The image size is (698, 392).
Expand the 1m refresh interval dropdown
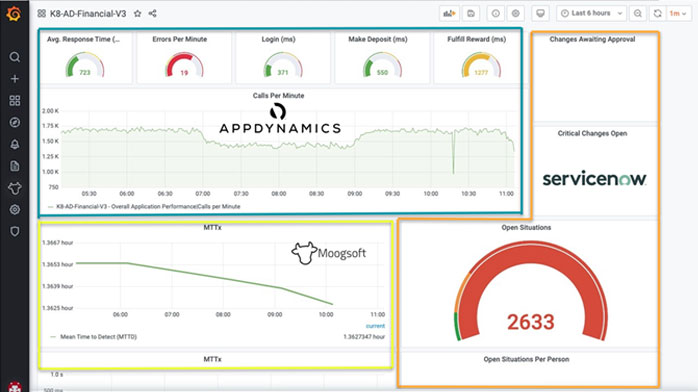click(678, 13)
